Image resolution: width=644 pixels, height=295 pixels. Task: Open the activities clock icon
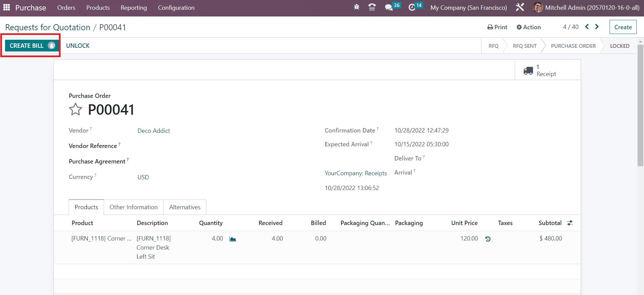(412, 7)
